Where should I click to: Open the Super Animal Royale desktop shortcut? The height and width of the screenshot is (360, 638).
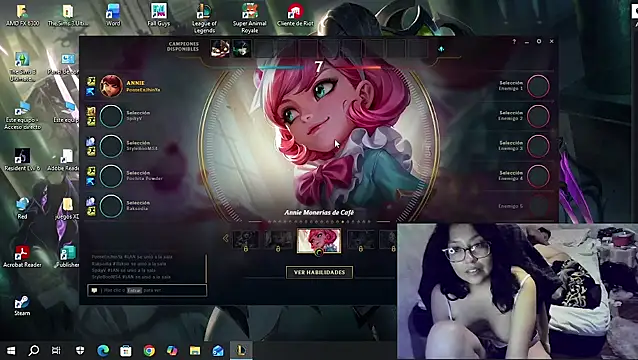click(x=249, y=18)
